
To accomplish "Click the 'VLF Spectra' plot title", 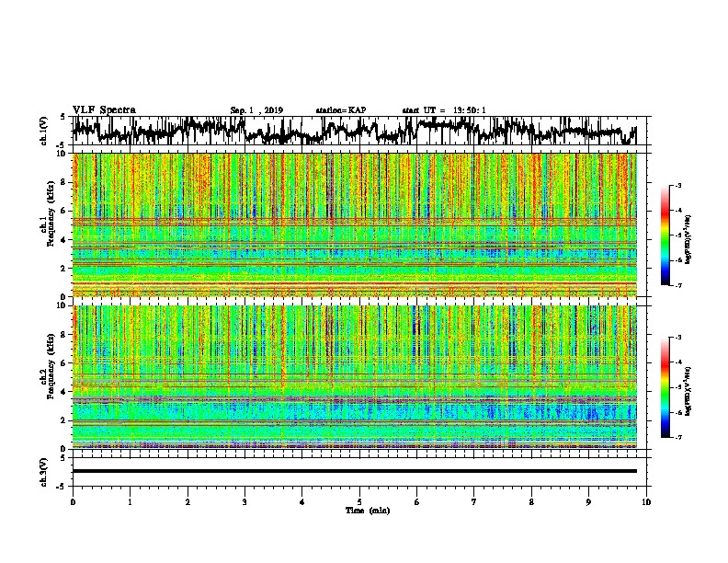I will click(104, 110).
